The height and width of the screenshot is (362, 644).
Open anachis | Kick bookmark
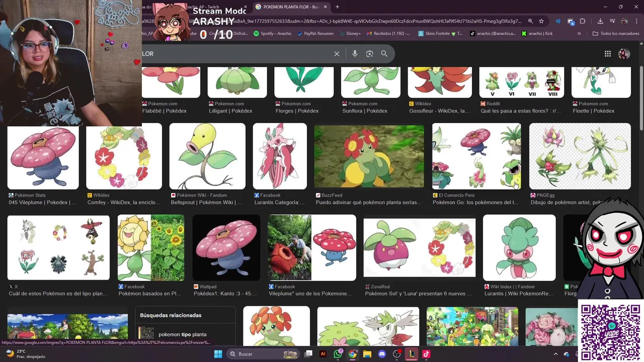tap(537, 34)
